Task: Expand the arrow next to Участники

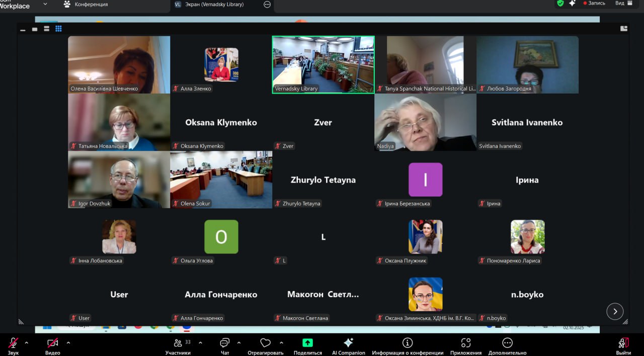Action: tap(200, 342)
